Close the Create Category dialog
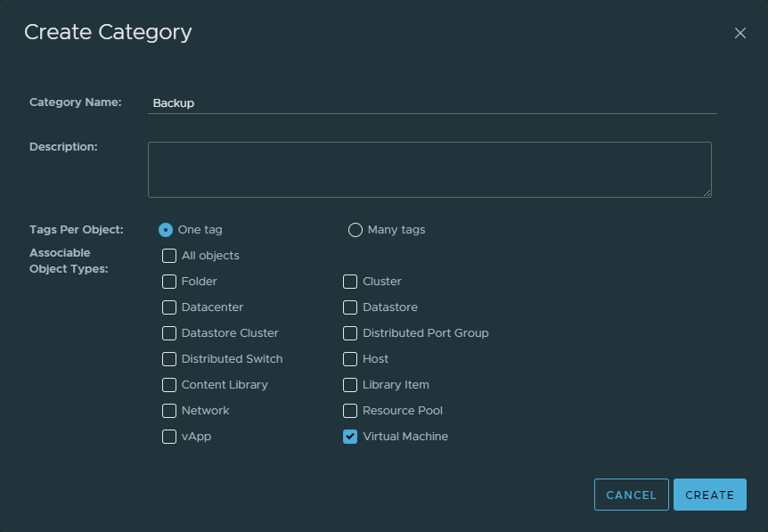The width and height of the screenshot is (768, 532). 739,33
